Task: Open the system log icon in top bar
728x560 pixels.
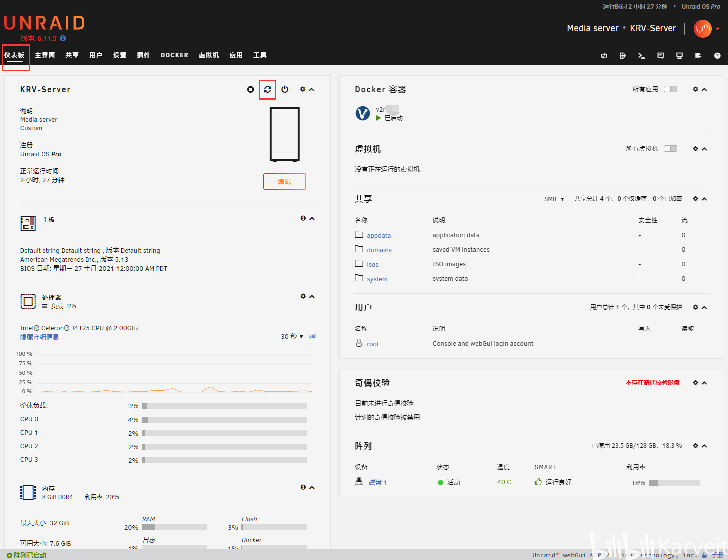Action: point(698,56)
